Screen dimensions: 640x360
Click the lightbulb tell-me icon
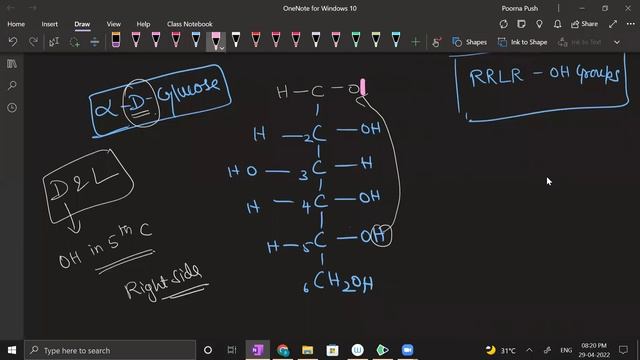click(x=539, y=24)
